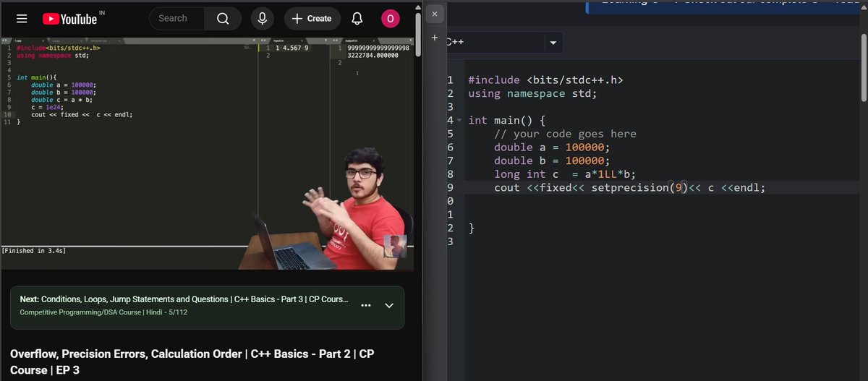Click the #include <bits/stdc++.h> line in right editor

545,80
